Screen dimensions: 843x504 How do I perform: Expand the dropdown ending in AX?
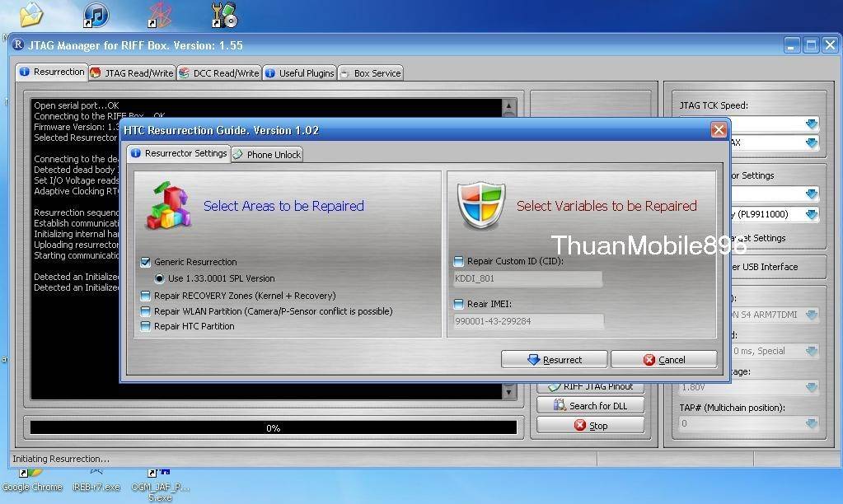coord(812,143)
